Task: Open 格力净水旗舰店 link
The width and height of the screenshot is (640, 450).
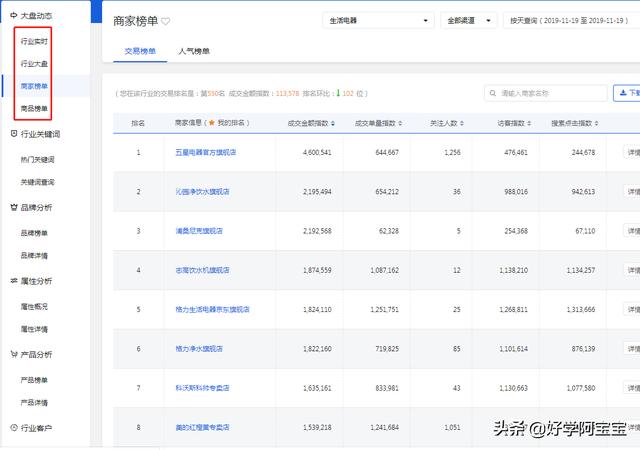Action: 199,349
